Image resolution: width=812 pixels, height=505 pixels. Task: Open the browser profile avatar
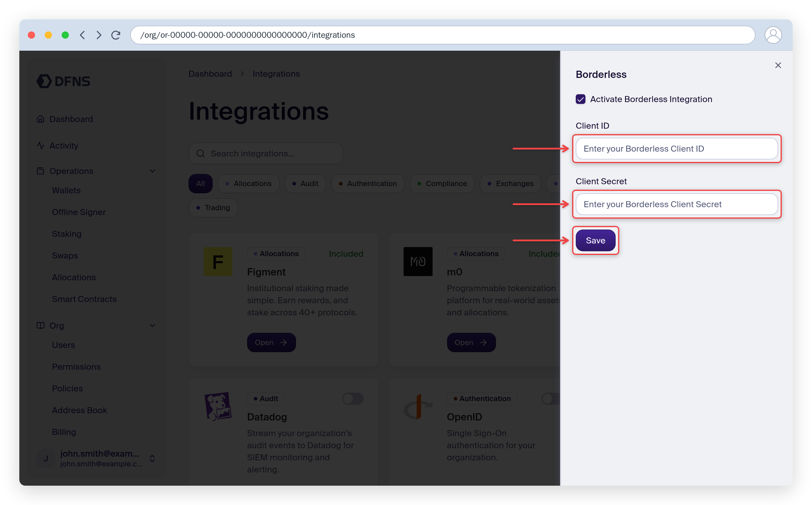coord(773,35)
